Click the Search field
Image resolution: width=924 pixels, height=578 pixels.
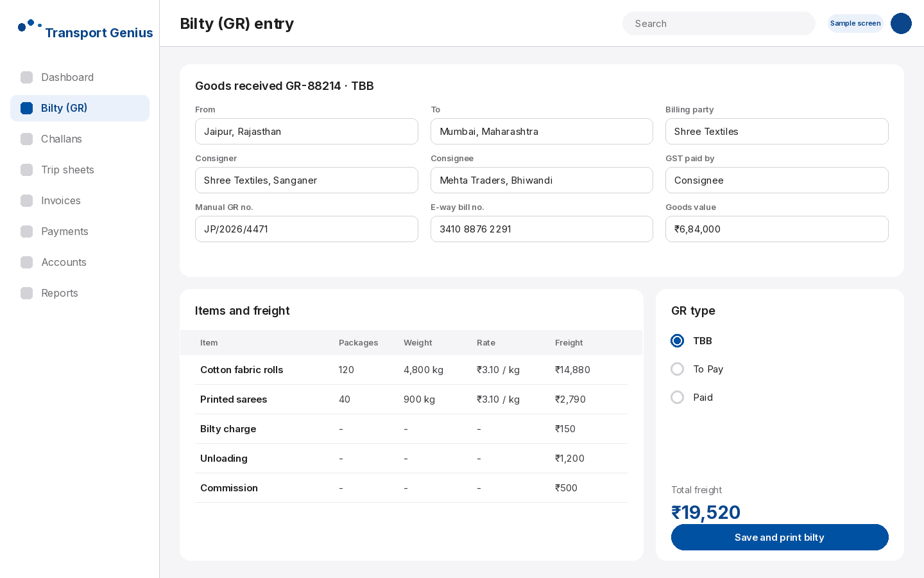(719, 23)
